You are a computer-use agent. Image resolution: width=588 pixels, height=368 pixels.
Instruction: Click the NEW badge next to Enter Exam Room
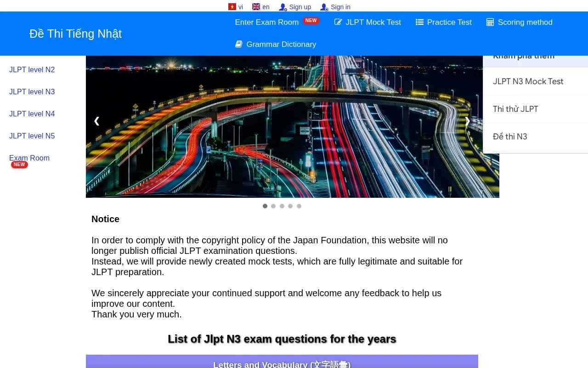[311, 21]
